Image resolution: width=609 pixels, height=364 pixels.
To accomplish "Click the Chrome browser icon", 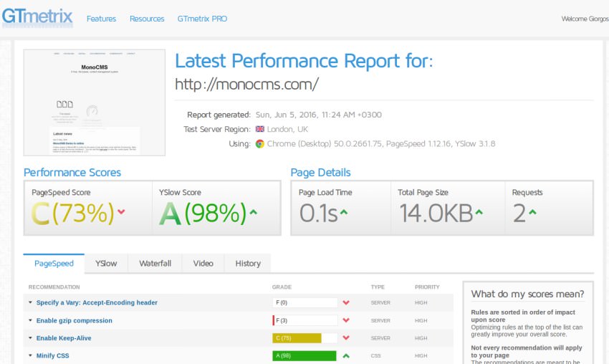I will coord(260,144).
